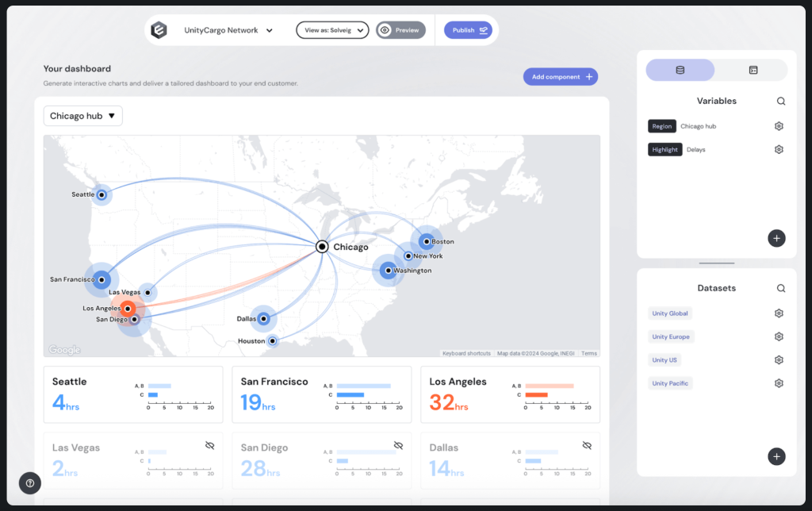Click the Add component button
The height and width of the screenshot is (511, 812).
pos(560,77)
